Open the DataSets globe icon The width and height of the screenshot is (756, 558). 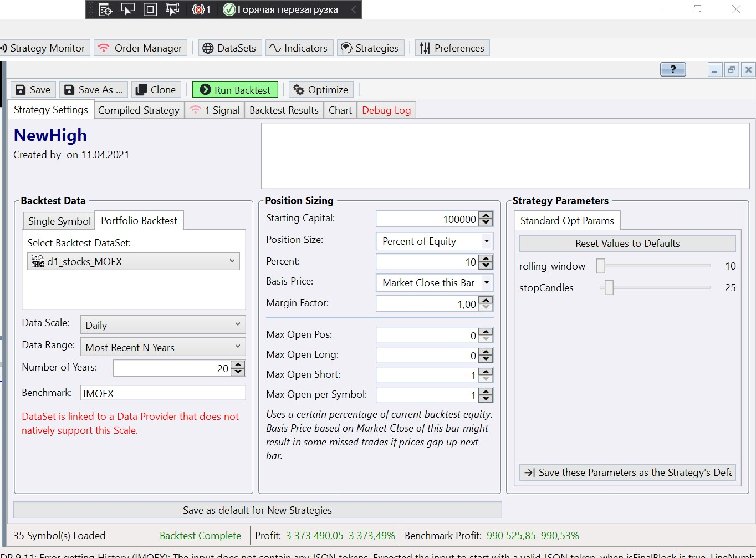208,48
